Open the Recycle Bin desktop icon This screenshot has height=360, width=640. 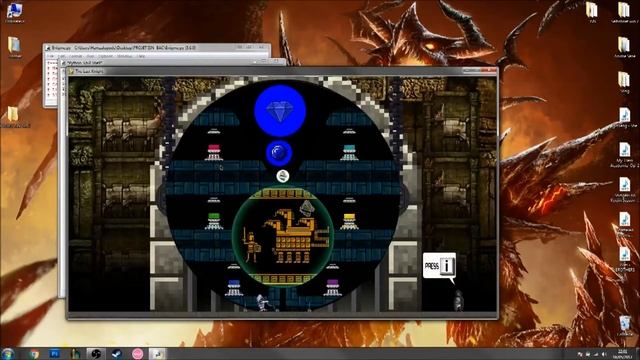click(x=625, y=326)
